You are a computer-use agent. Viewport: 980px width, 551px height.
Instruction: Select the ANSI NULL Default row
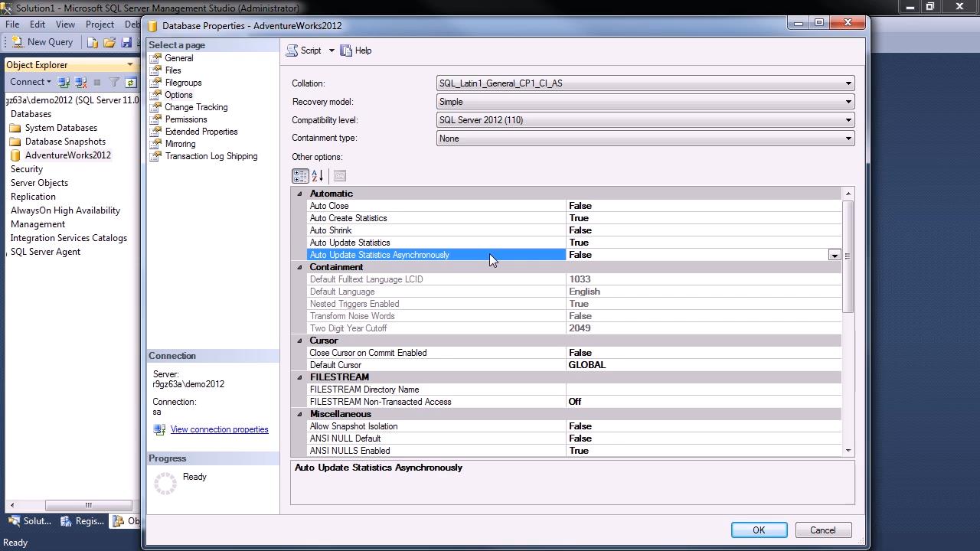pyautogui.click(x=573, y=439)
